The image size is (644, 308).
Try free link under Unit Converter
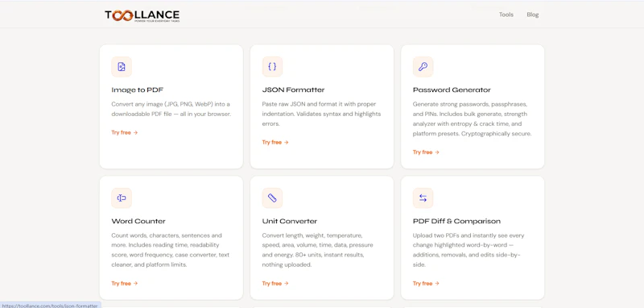pyautogui.click(x=275, y=283)
